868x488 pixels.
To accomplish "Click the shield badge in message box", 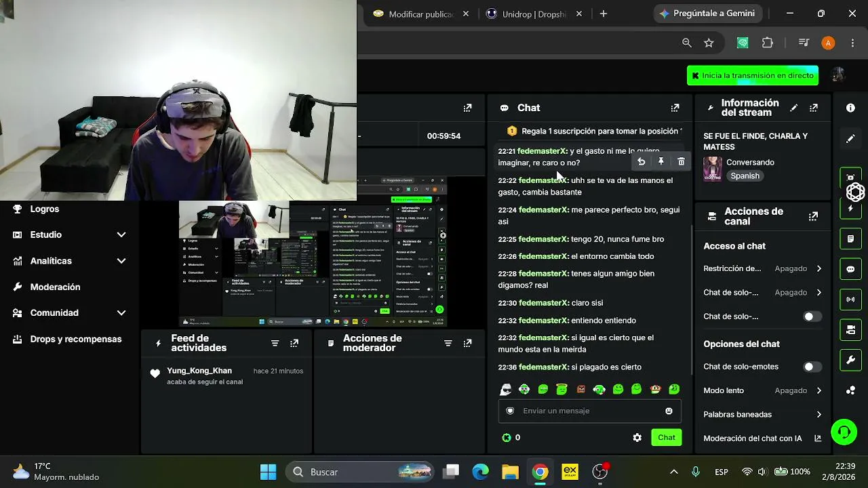I will coord(510,411).
